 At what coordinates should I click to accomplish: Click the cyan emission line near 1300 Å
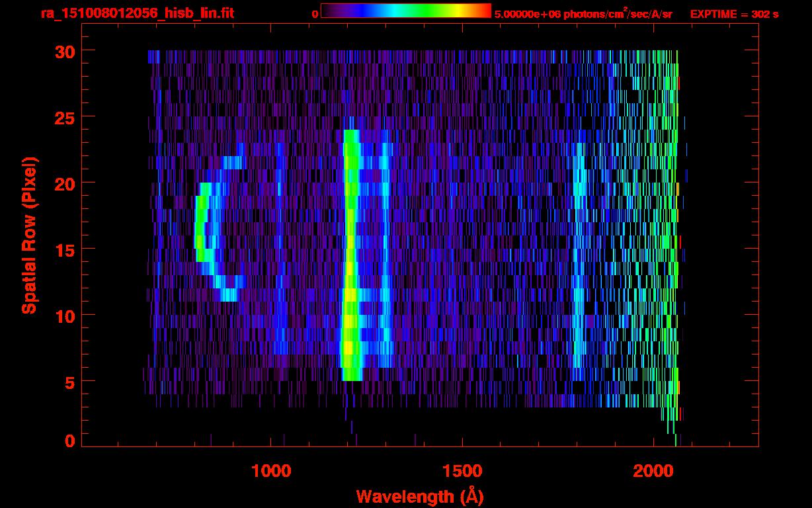click(386, 255)
